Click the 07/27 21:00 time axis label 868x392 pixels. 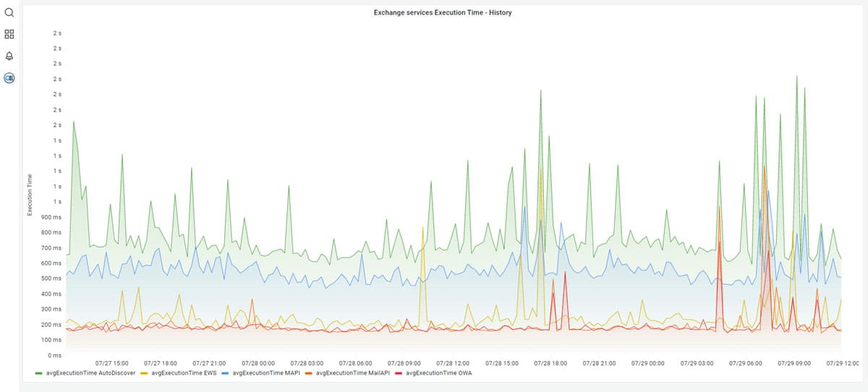coord(210,363)
